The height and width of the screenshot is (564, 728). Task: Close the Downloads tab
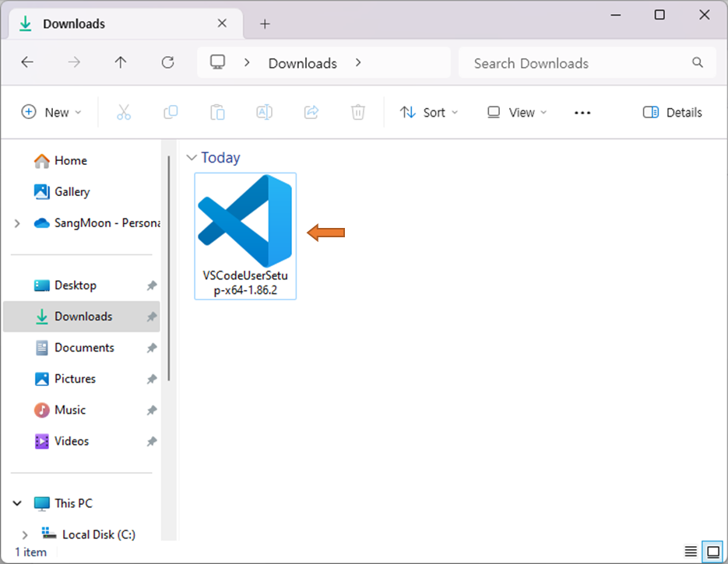click(x=222, y=23)
